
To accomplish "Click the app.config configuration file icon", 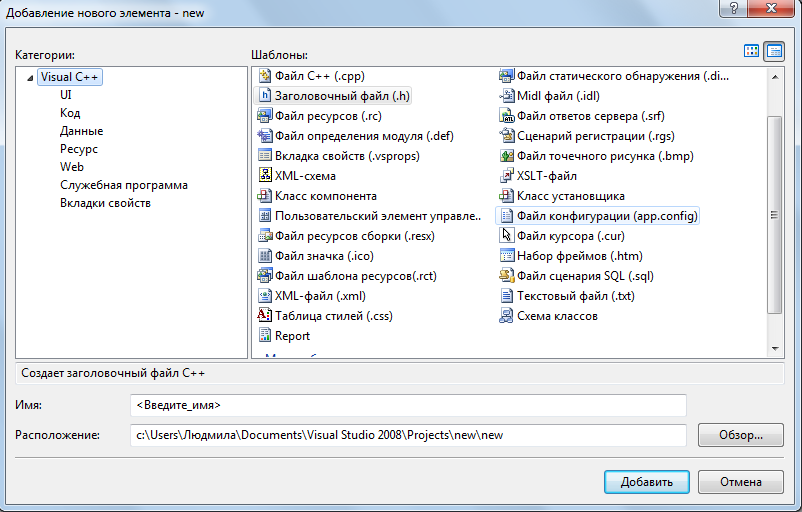I will pyautogui.click(x=506, y=216).
